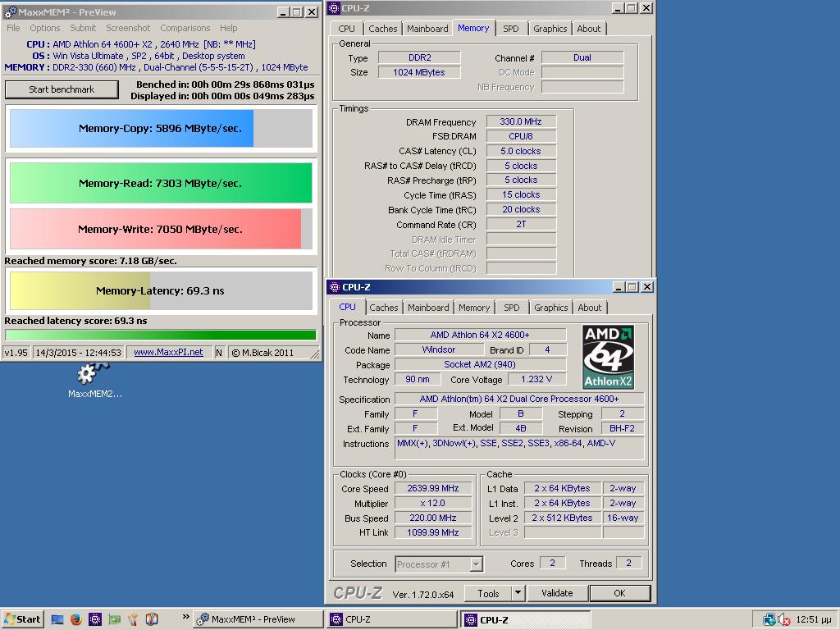
Task: Open the Start menu
Action: [22, 619]
